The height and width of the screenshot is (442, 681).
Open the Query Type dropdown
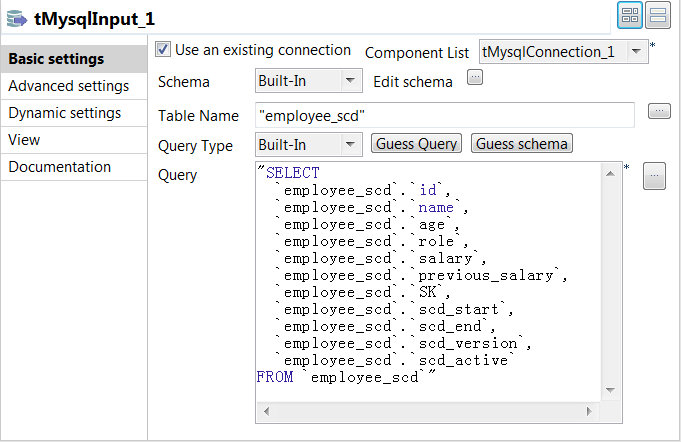350,145
